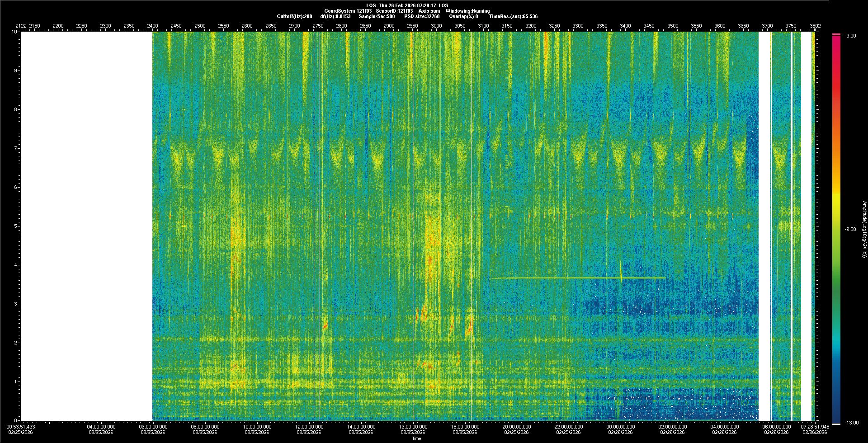868x443 pixels.
Task: Click the 2400 tick on top axis
Action: (x=152, y=26)
